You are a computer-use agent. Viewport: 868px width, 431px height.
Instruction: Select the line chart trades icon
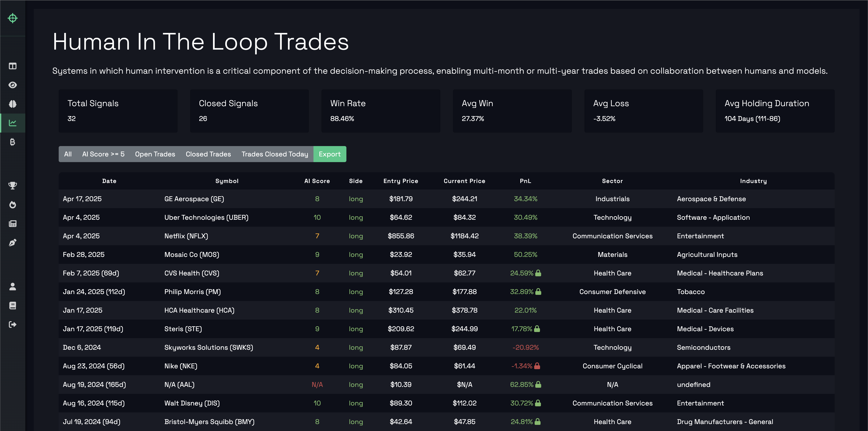coord(12,123)
